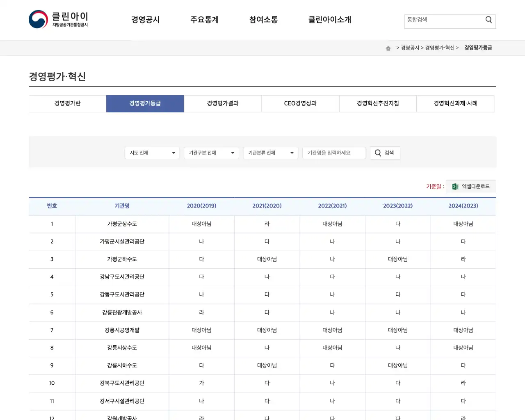Click the magnifier icon inside the 검색 button
Image resolution: width=525 pixels, height=420 pixels.
377,153
